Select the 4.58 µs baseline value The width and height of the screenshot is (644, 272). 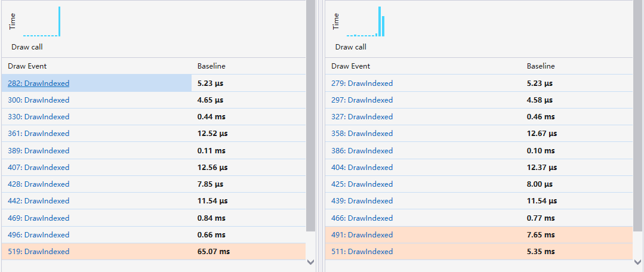(540, 100)
